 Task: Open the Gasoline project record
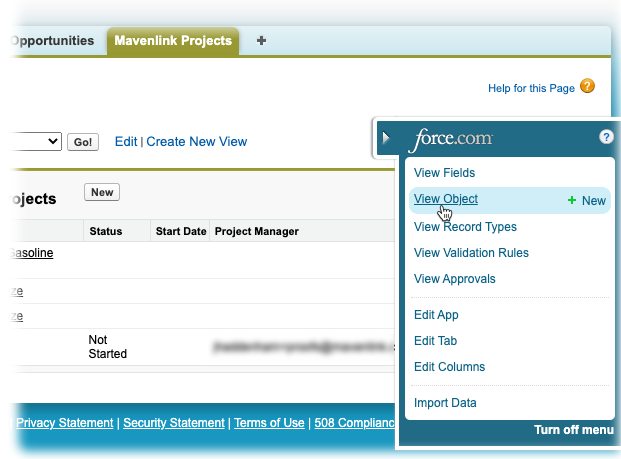[x=31, y=253]
